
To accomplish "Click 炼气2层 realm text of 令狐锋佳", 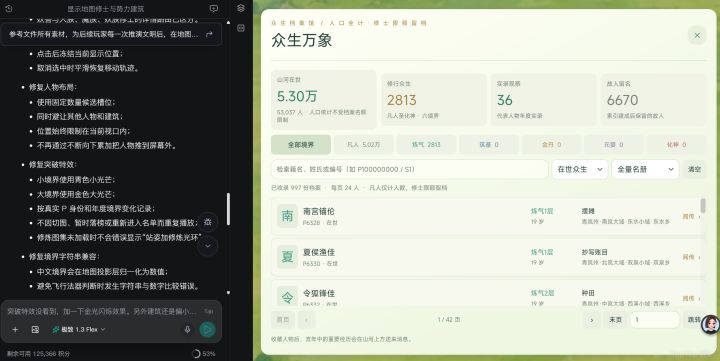I will 542,293.
